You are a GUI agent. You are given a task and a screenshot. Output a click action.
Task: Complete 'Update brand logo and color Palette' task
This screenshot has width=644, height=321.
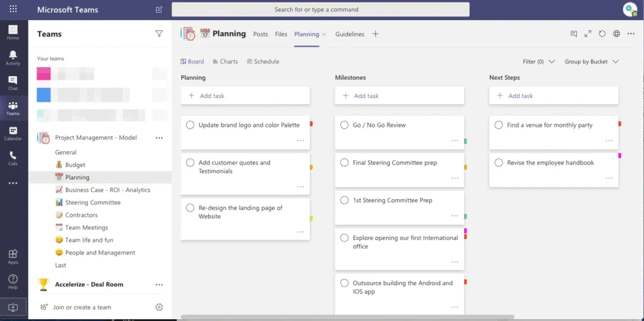[x=190, y=125]
